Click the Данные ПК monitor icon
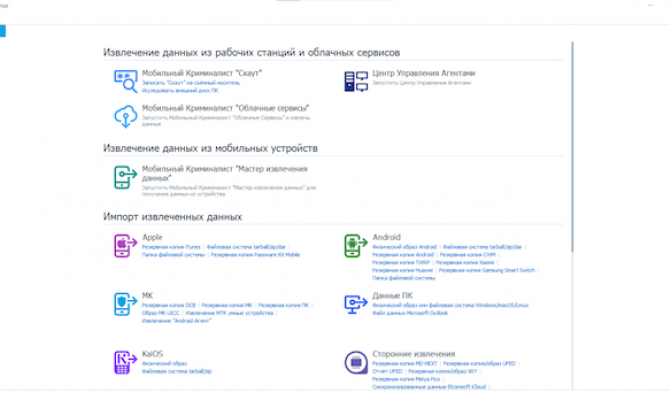Screen dimensions: 670x400 click(356, 304)
